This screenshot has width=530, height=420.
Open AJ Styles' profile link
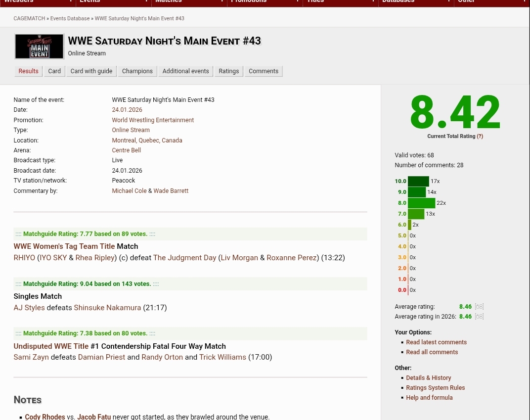coord(29,308)
